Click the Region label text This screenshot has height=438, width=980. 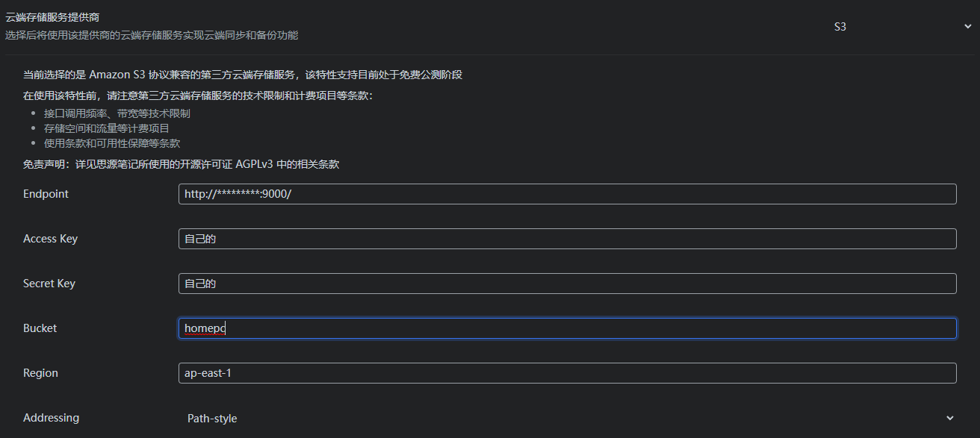[40, 373]
